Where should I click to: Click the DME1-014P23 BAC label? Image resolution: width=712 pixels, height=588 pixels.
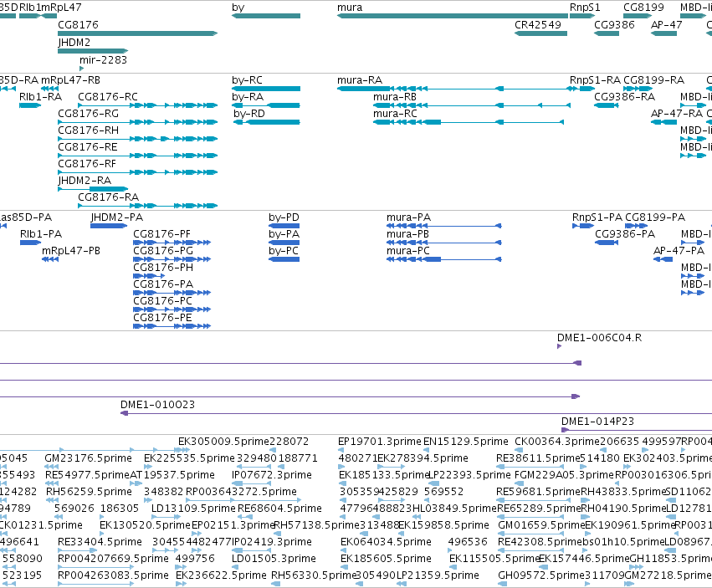coord(597,422)
